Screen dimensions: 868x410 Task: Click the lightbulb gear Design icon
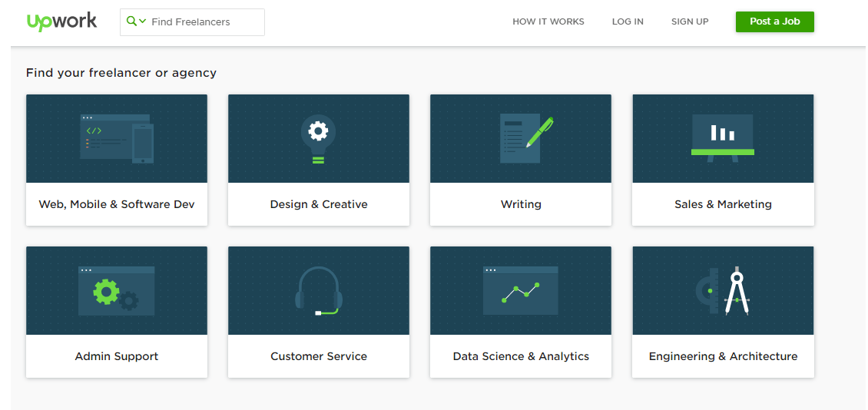click(318, 138)
